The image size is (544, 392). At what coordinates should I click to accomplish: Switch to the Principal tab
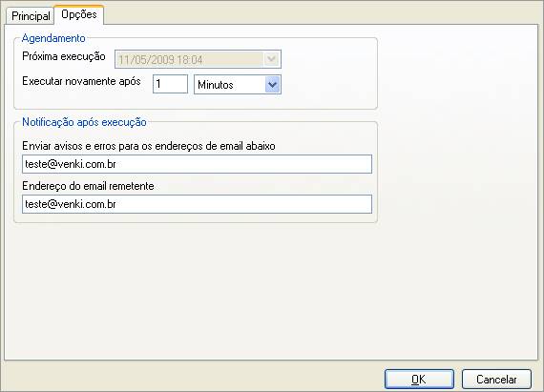(31, 16)
